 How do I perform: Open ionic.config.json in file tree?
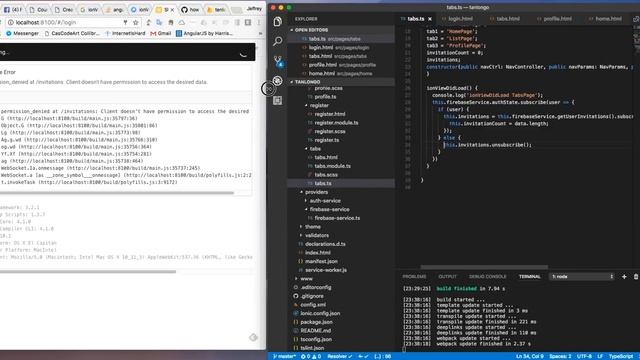point(320,313)
